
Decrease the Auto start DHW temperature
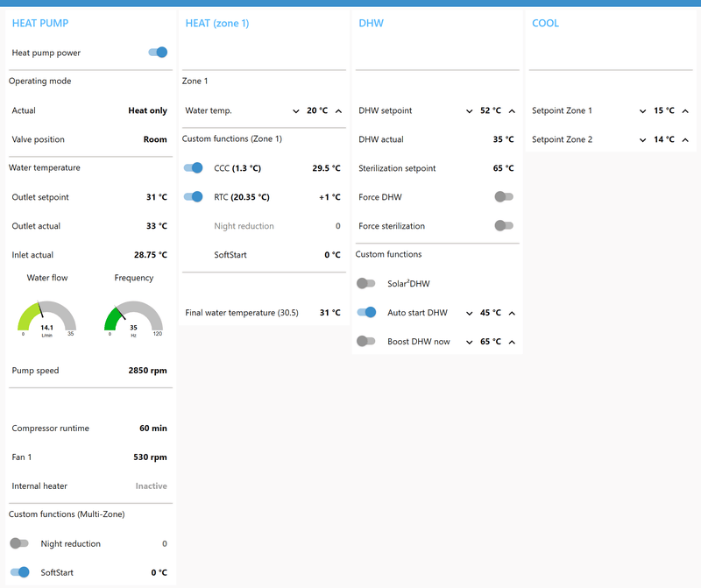(469, 313)
